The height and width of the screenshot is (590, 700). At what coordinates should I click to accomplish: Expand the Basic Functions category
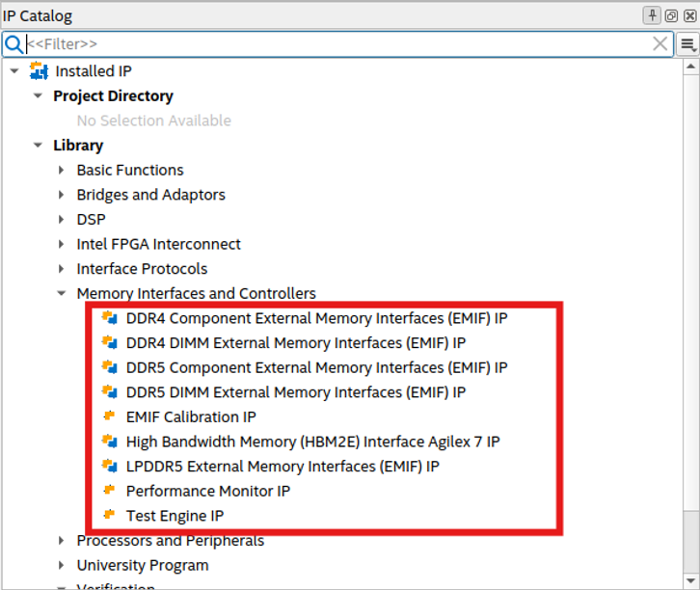click(62, 170)
